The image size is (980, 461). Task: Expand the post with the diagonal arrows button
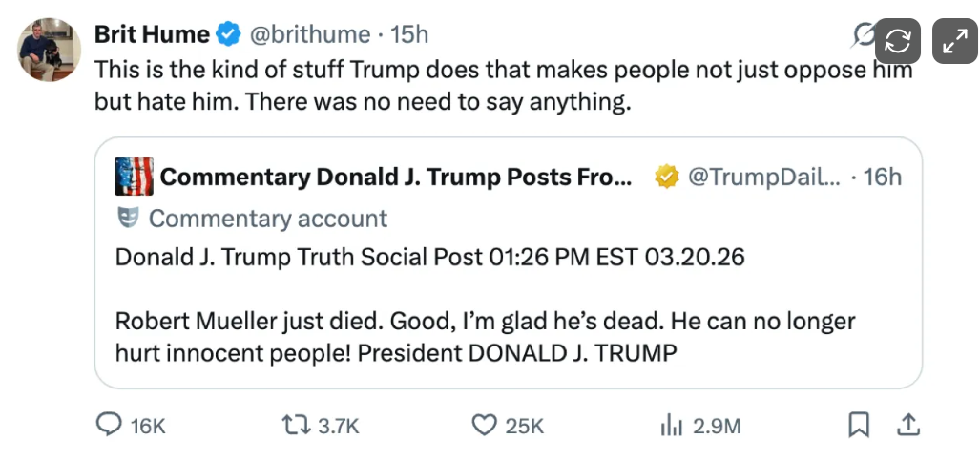[954, 41]
